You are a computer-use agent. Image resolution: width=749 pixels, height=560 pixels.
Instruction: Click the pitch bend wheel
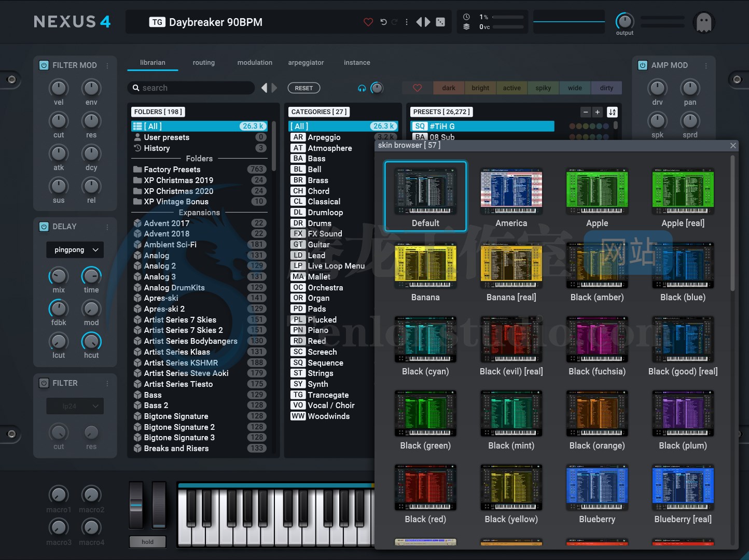tap(136, 505)
